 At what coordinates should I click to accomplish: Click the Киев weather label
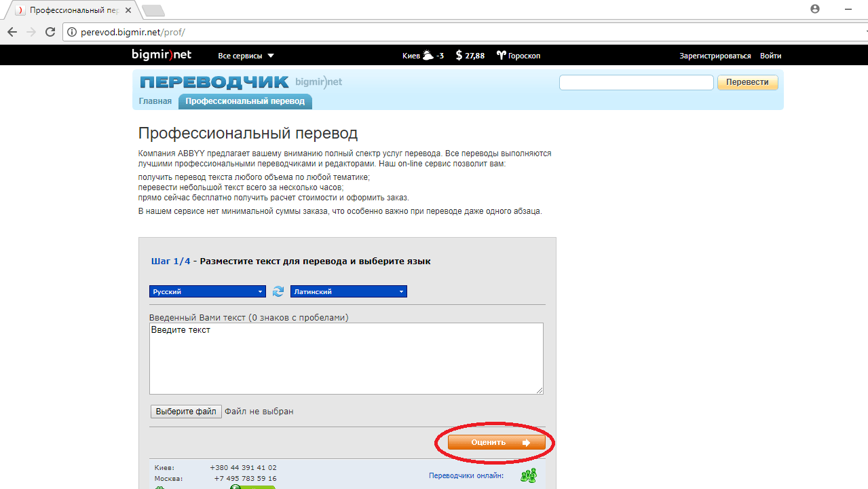point(411,56)
